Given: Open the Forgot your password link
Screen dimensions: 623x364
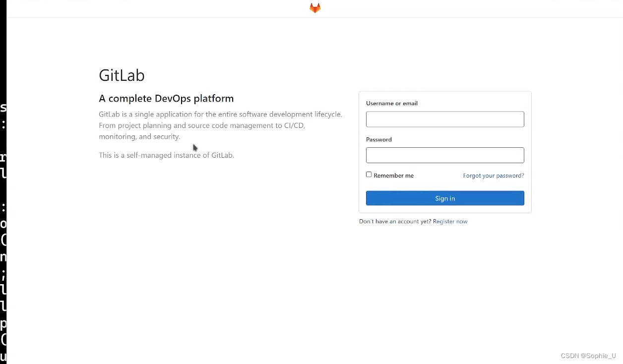Looking at the screenshot, I should pos(494,176).
